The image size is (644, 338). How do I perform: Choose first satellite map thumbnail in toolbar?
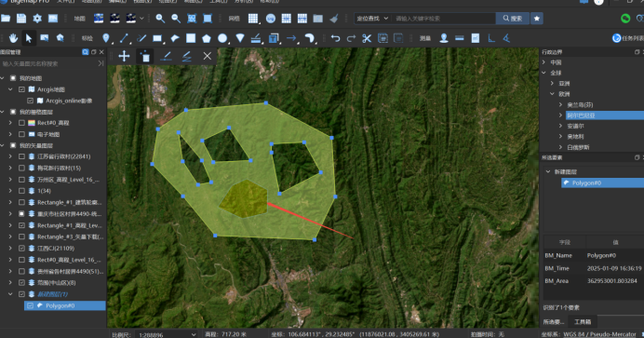pos(99,18)
